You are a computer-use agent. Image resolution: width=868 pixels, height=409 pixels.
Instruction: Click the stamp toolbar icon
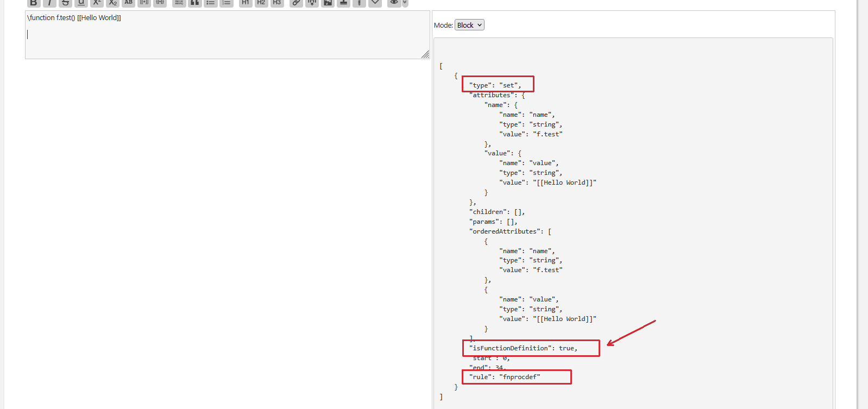click(x=343, y=3)
